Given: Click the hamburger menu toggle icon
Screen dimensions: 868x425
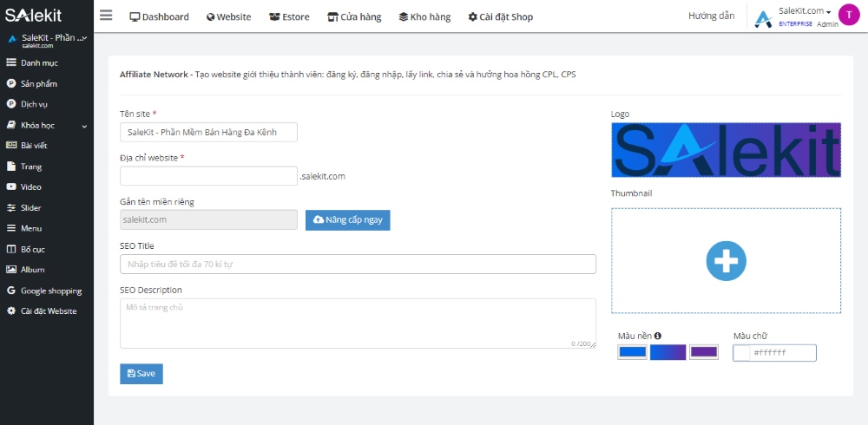Looking at the screenshot, I should tap(106, 16).
